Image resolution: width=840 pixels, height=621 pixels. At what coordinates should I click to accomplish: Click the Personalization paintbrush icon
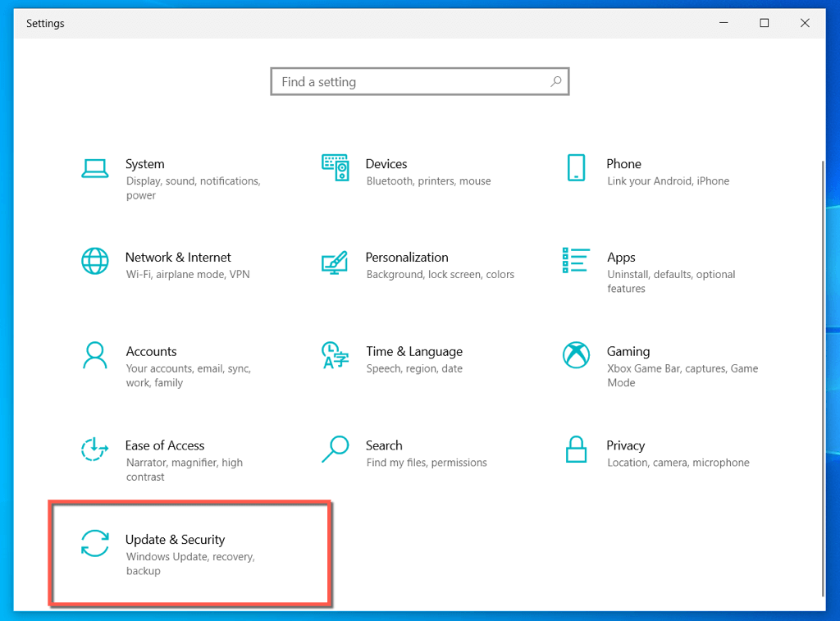pyautogui.click(x=335, y=263)
